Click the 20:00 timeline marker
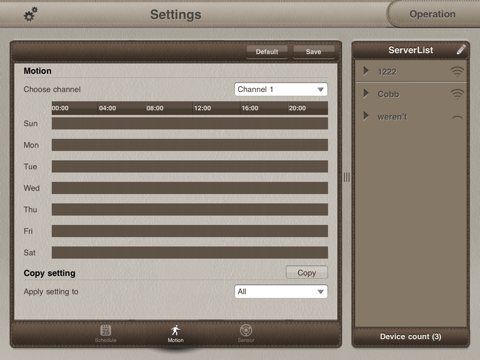 [x=297, y=108]
